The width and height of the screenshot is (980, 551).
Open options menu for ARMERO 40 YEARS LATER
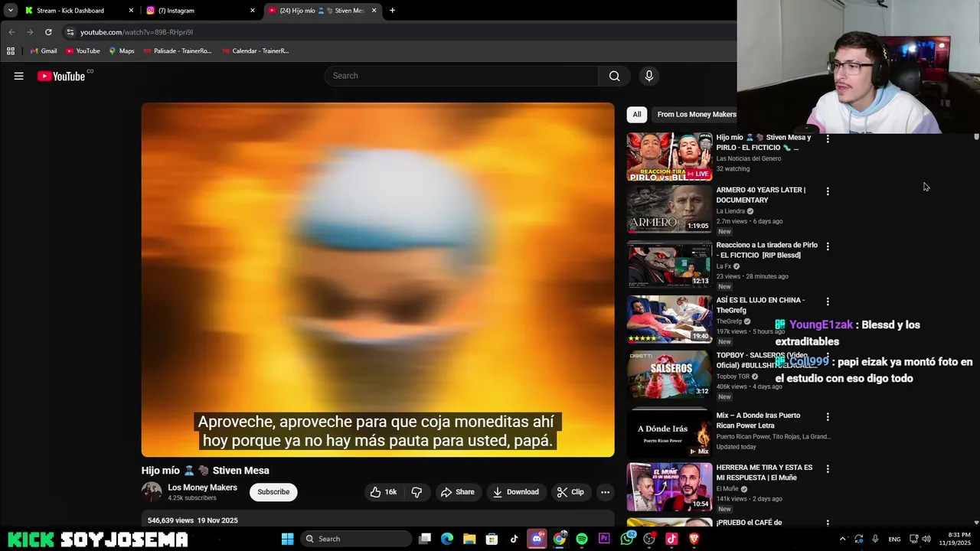pos(828,191)
